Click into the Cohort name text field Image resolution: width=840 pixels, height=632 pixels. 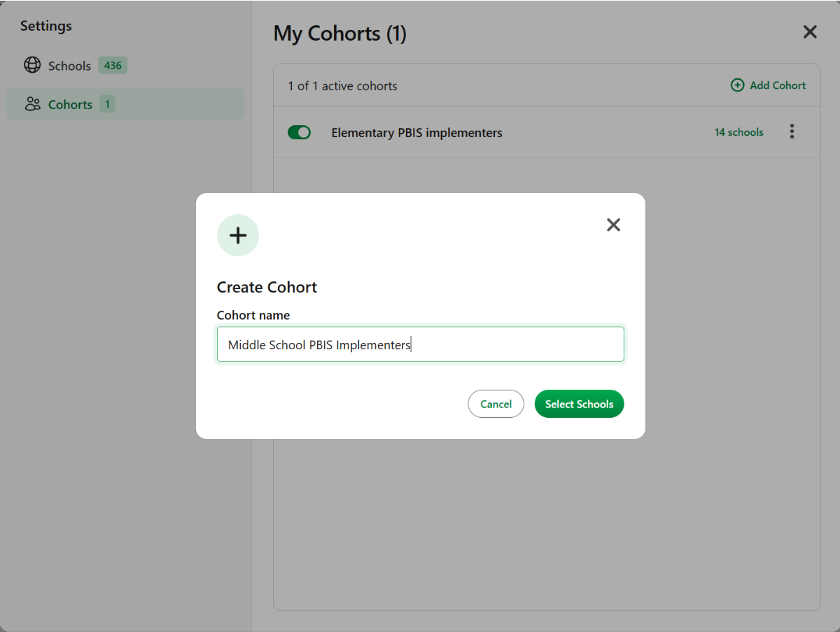[x=420, y=344]
